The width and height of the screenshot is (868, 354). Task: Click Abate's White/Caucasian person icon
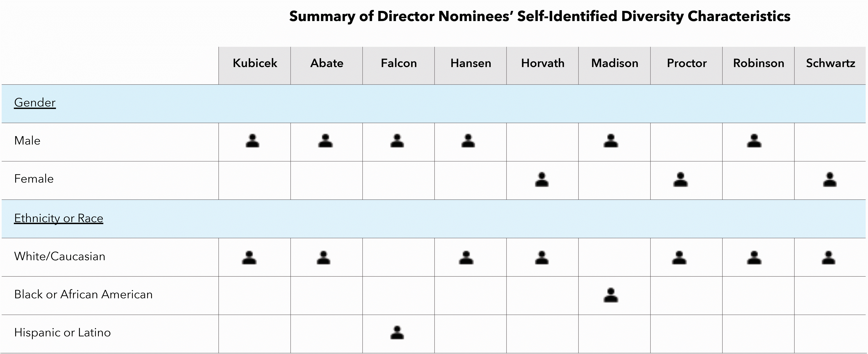pos(324,258)
